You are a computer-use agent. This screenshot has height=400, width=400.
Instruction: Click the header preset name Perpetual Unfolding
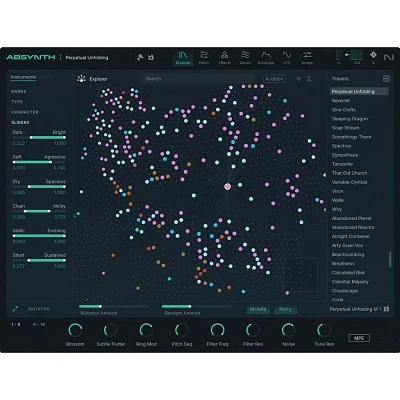click(87, 58)
